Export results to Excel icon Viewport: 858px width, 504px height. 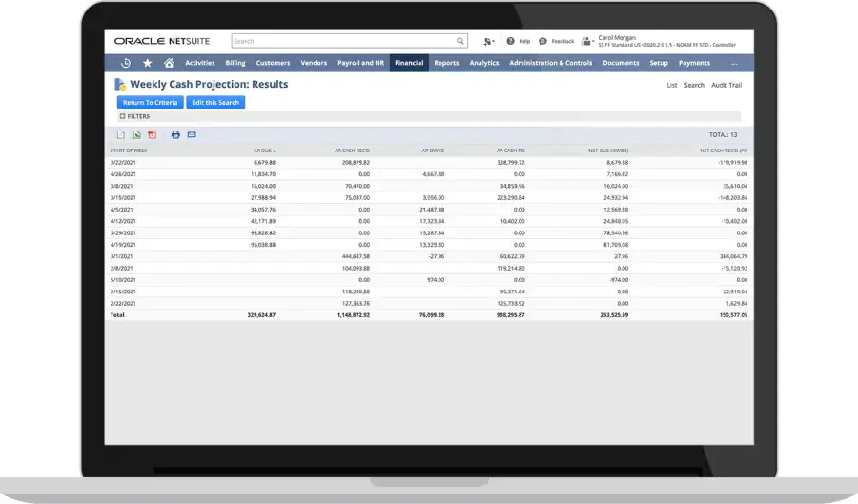click(x=136, y=134)
